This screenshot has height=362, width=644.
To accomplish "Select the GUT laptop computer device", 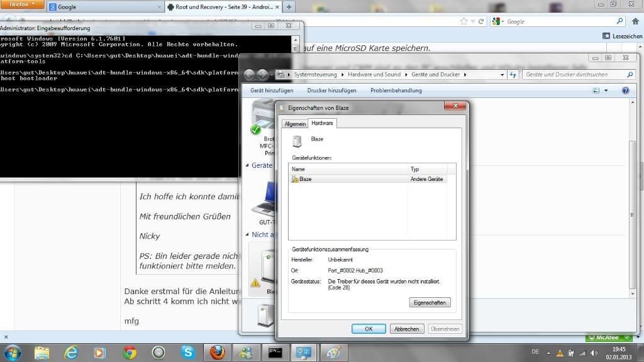I will point(265,203).
